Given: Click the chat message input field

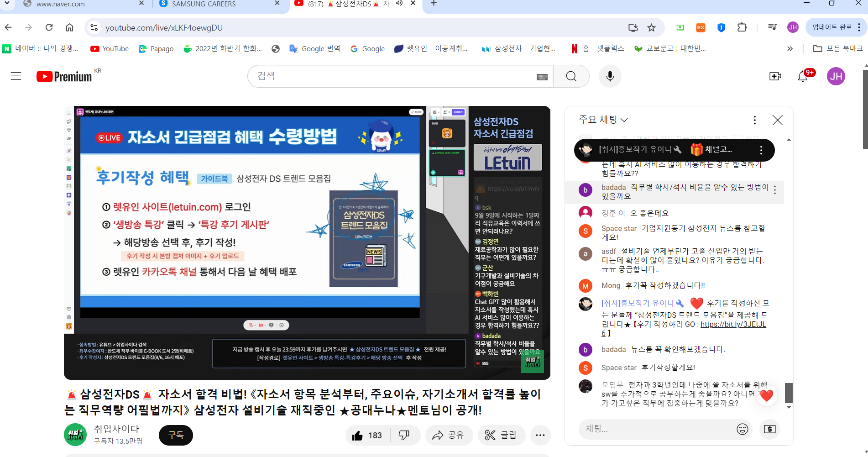Looking at the screenshot, I should pos(655,429).
